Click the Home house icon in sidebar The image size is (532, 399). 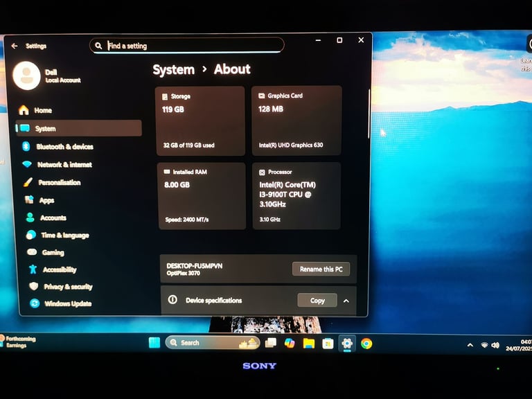pyautogui.click(x=24, y=110)
